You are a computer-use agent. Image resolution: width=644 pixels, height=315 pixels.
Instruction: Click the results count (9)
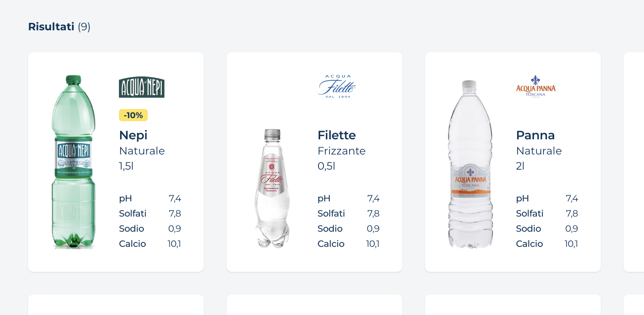(84, 27)
